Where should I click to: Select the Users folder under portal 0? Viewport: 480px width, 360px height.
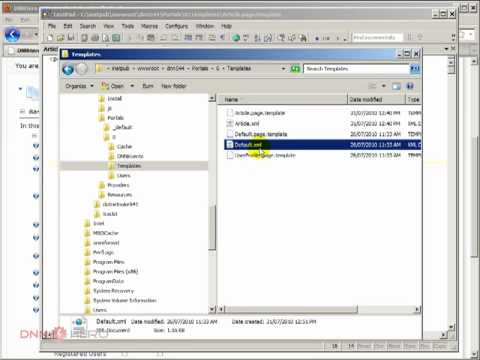coord(119,175)
